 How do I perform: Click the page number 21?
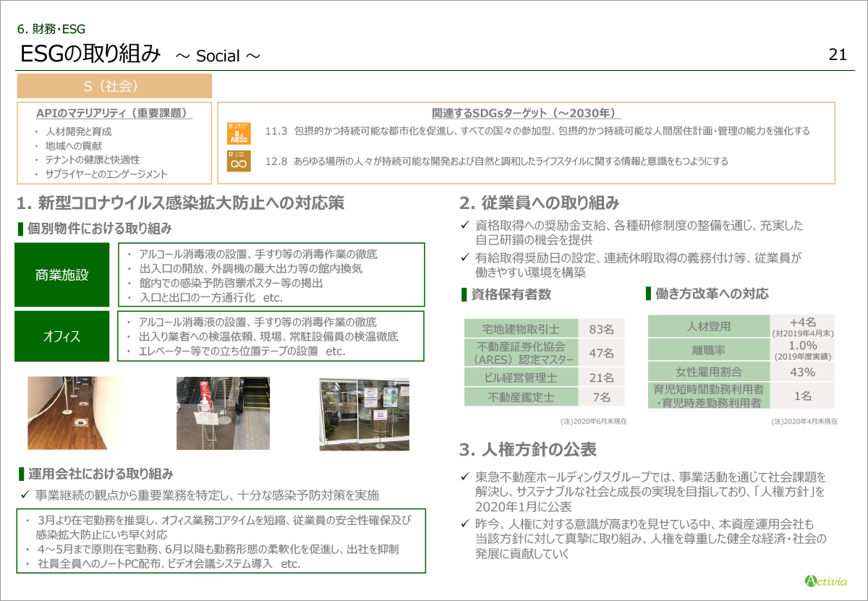tap(838, 55)
